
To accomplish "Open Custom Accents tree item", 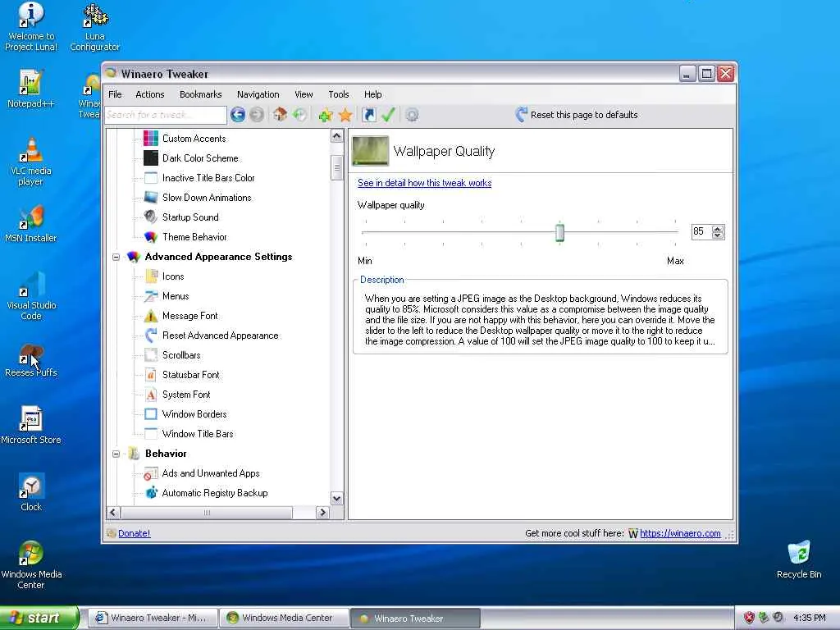I will (194, 139).
